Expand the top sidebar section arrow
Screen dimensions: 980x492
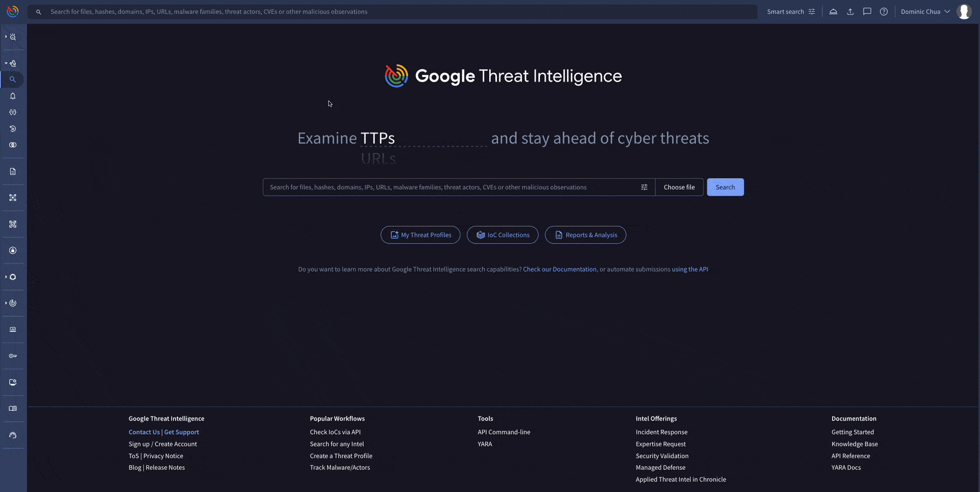pyautogui.click(x=6, y=37)
